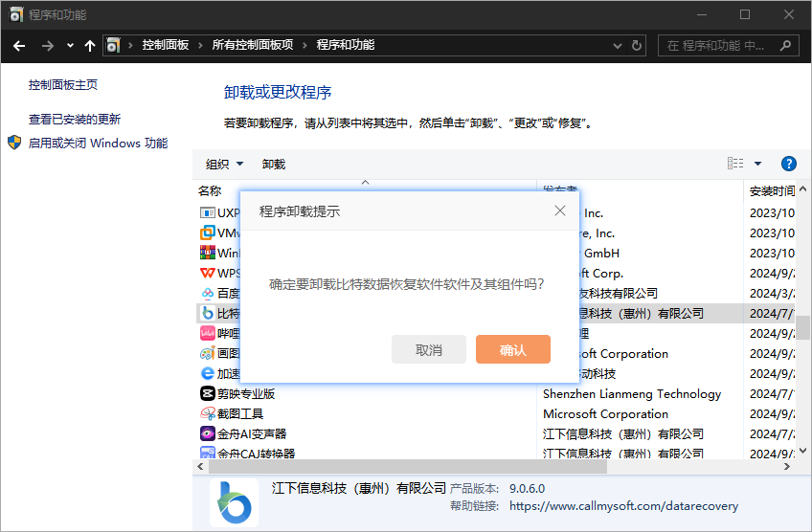The height and width of the screenshot is (532, 812).
Task: Open the callmysoft.com/datarecovery help link
Action: click(623, 505)
